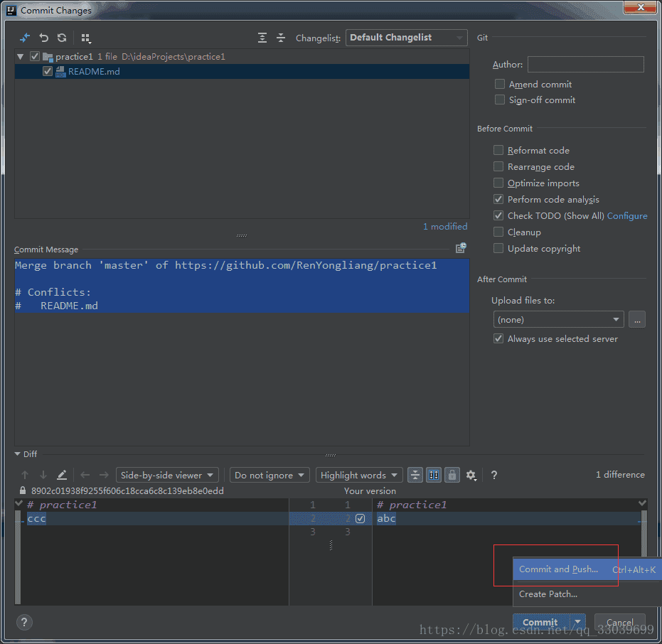The width and height of the screenshot is (662, 644).
Task: Click the Configure link beside Check TODO
Action: 627,216
